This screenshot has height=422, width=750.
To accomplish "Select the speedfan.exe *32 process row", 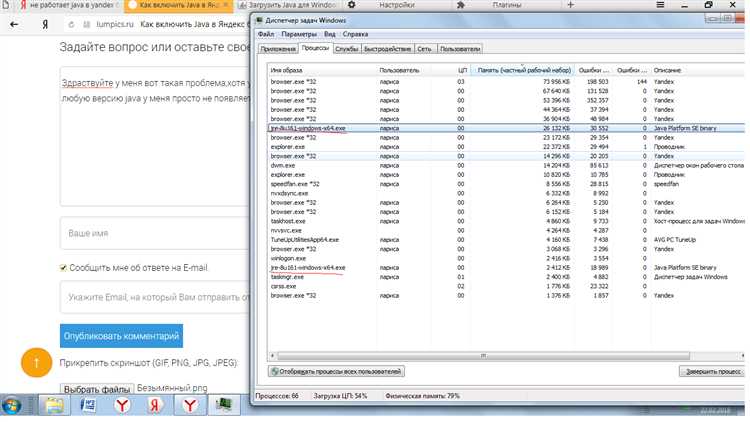I will tap(506, 184).
